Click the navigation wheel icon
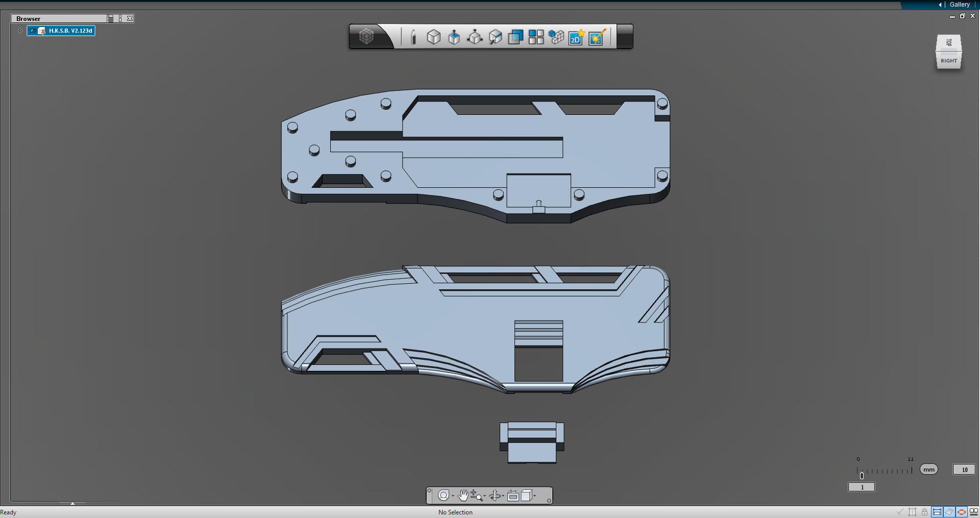The width and height of the screenshot is (980, 518). (444, 496)
